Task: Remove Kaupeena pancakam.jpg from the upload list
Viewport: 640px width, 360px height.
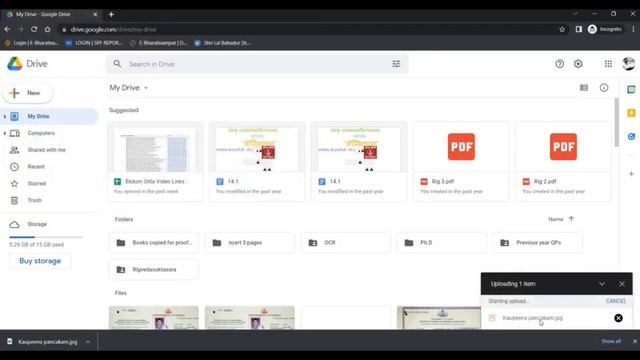Action: coord(618,318)
